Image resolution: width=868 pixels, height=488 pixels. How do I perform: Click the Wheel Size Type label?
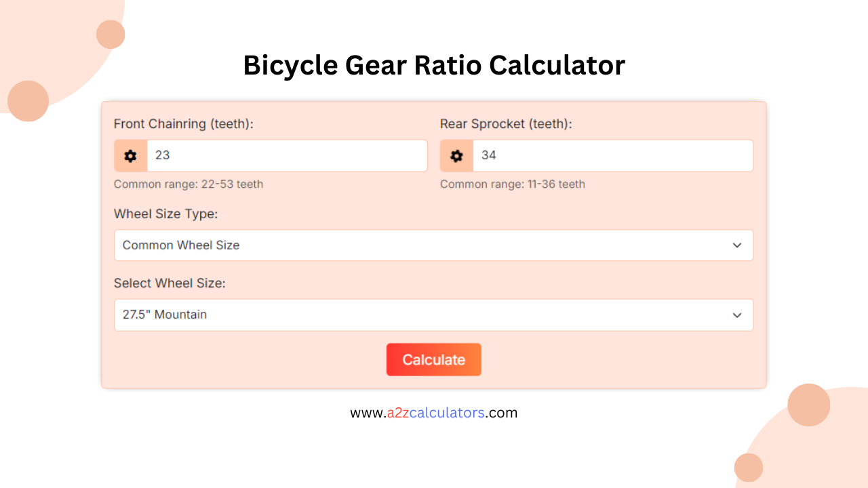165,213
